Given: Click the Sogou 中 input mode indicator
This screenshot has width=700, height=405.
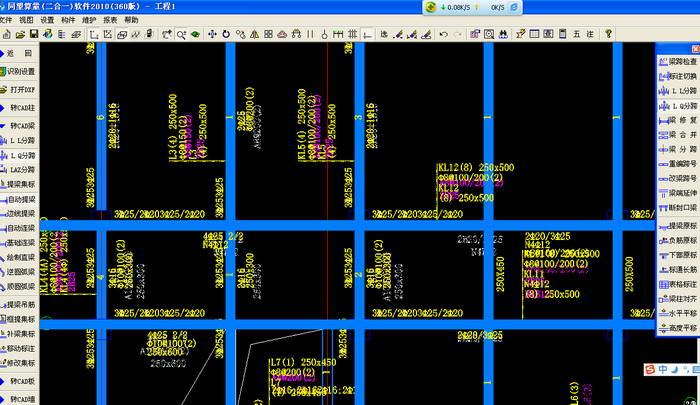Looking at the screenshot, I should click(663, 369).
